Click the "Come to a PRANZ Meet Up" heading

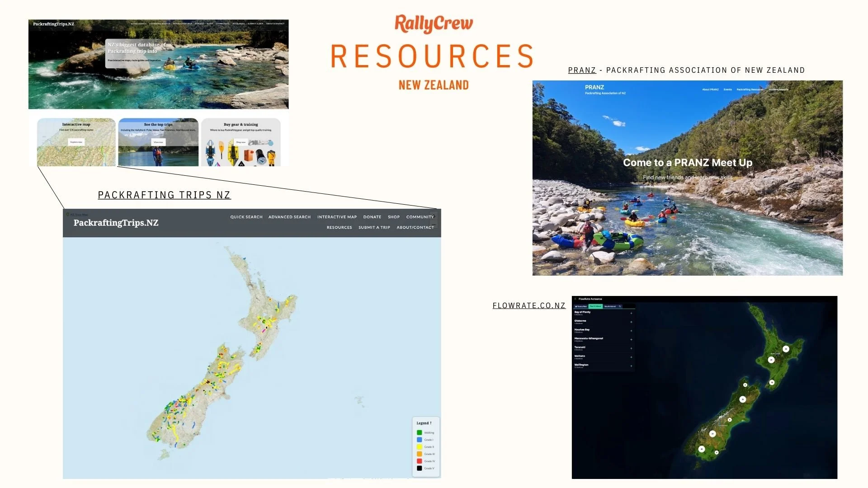[x=688, y=163]
